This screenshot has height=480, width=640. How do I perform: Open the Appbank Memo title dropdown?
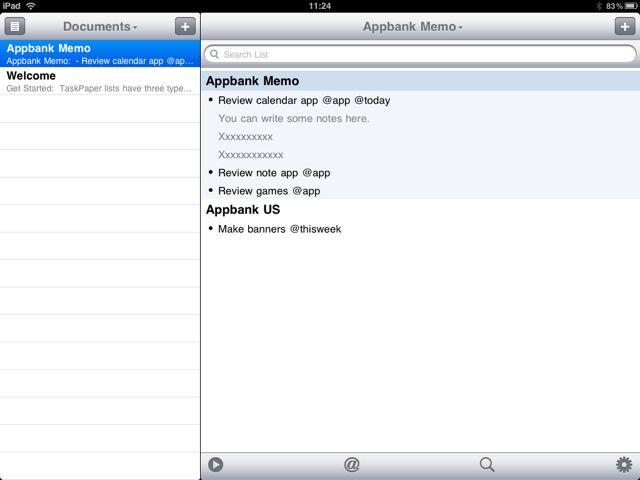[x=413, y=27]
